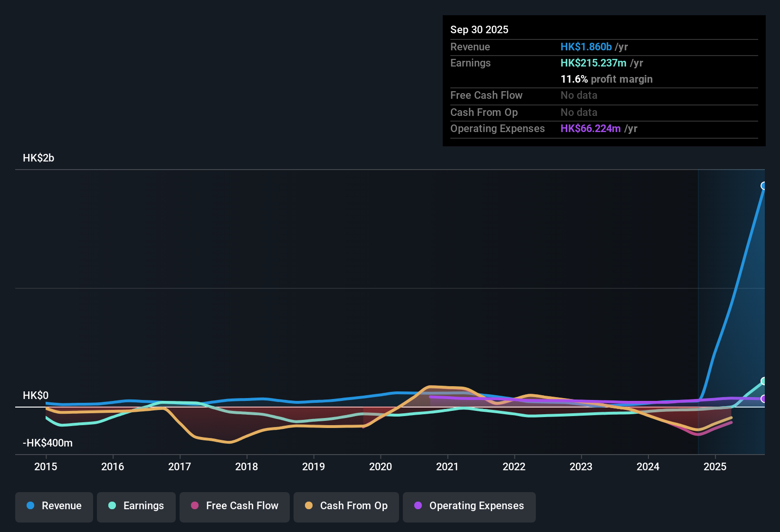The image size is (780, 532).
Task: Select the blue Revenue legend dot
Action: point(30,506)
